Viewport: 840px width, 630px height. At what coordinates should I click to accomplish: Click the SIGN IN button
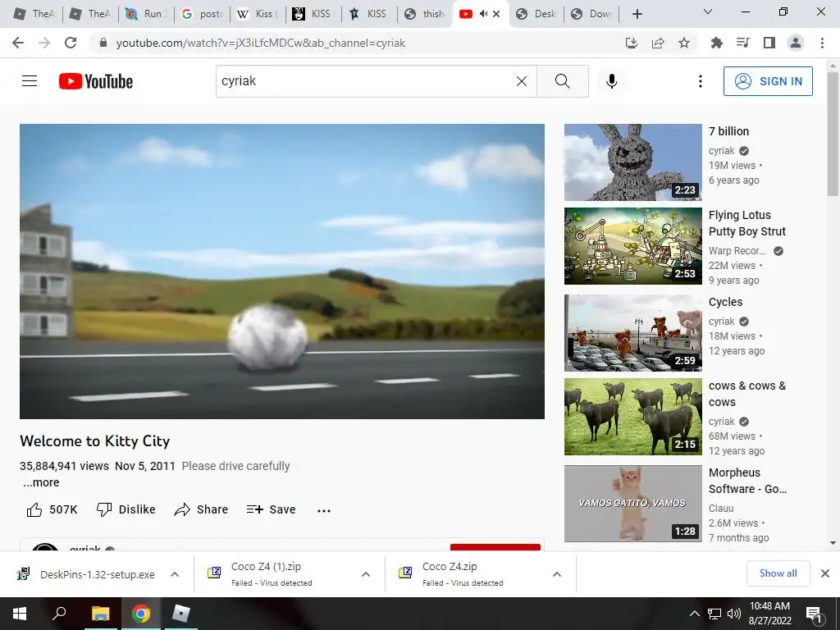768,81
